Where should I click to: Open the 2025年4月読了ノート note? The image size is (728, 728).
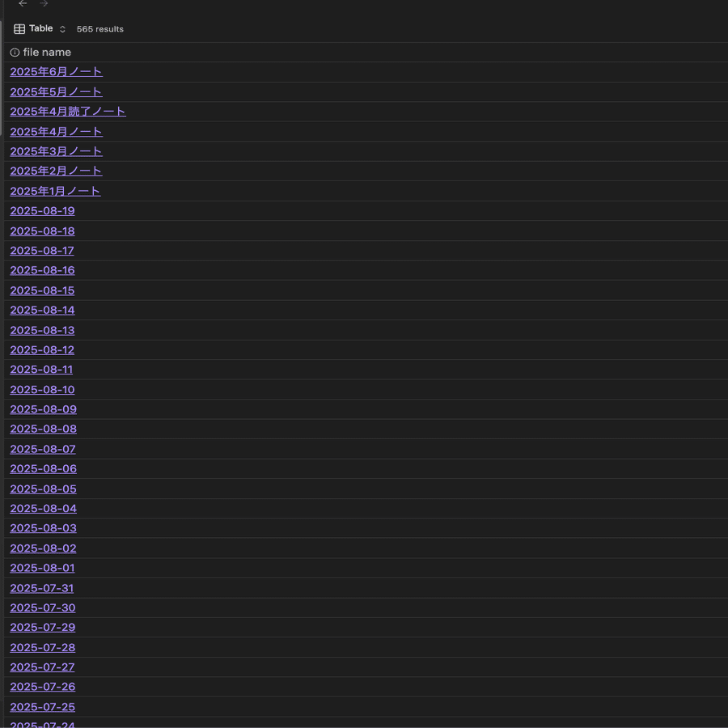pos(68,112)
